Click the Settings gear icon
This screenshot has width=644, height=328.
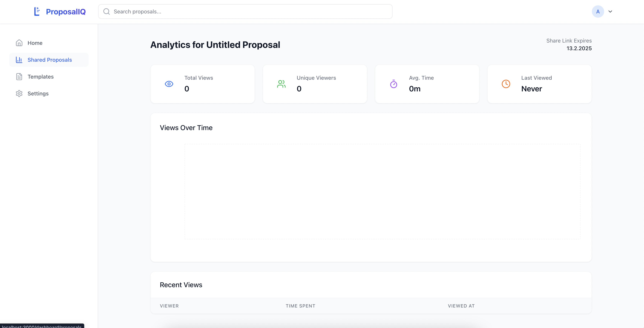pos(19,93)
